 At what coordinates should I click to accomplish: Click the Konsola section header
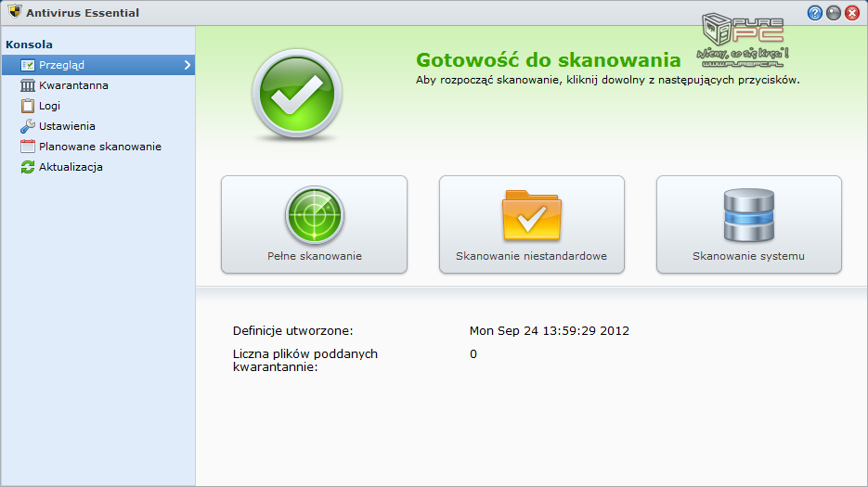(x=29, y=45)
